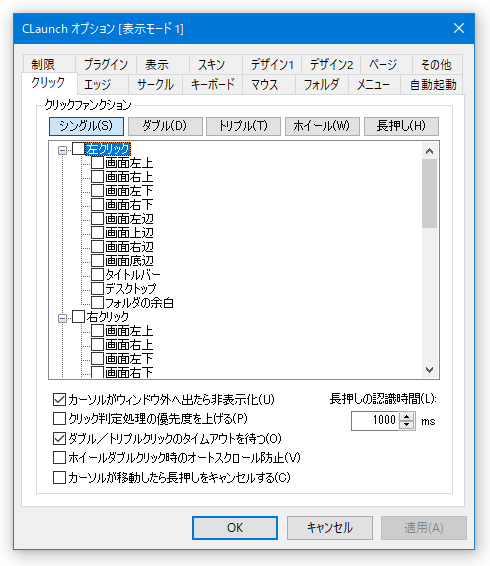
Task: Decrease long-press time with down arrow
Action: 407,425
